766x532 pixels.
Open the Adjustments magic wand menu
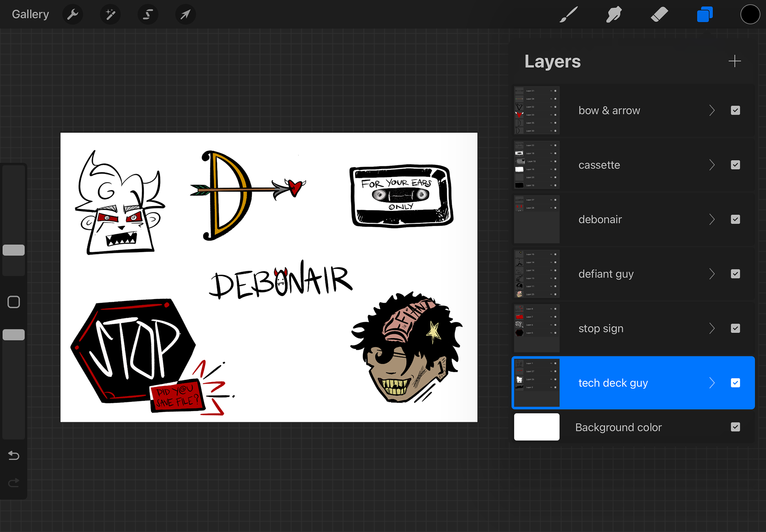click(x=110, y=15)
